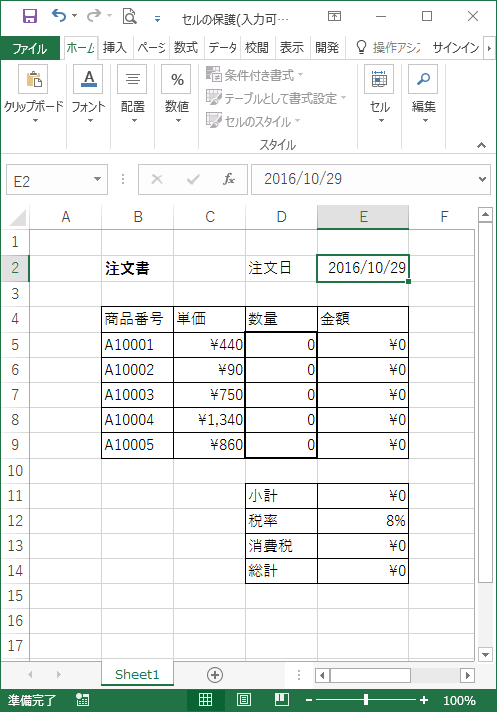
Task: Switch to Normal view in the status bar
Action: click(x=205, y=700)
